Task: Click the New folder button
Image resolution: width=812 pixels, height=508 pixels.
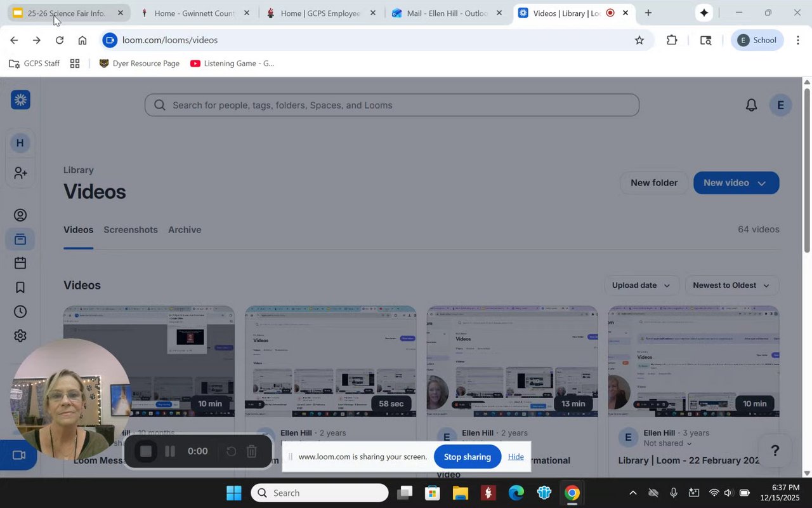Action: point(654,183)
